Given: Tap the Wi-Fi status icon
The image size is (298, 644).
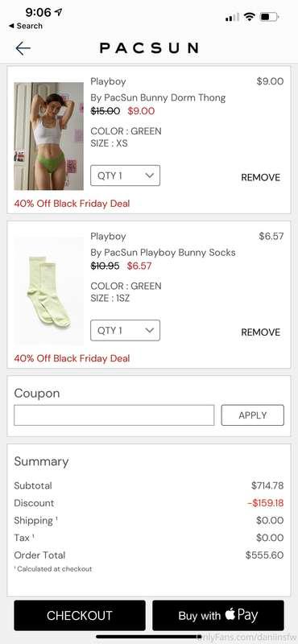Looking at the screenshot, I should (x=249, y=17).
